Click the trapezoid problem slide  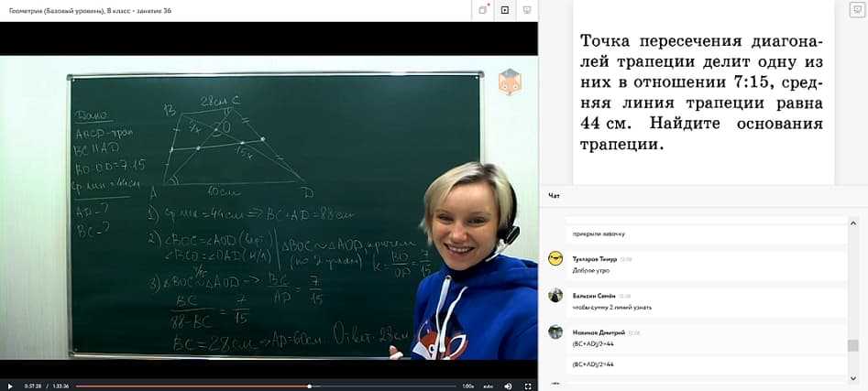point(702,92)
